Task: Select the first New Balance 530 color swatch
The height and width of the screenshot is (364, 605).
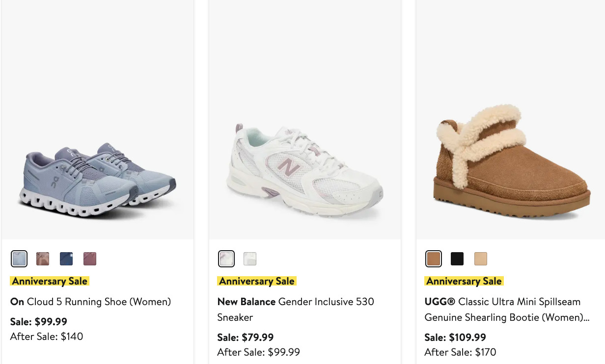Action: click(x=226, y=259)
